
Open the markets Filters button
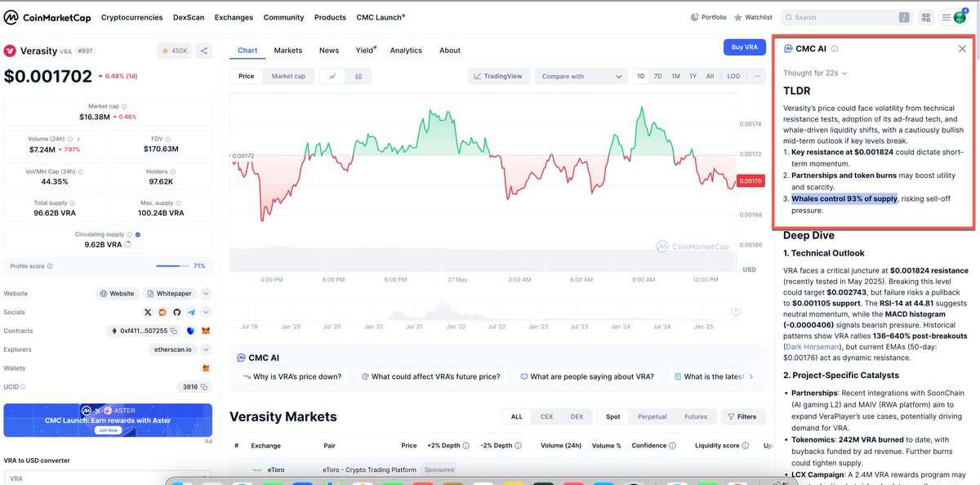coord(743,416)
